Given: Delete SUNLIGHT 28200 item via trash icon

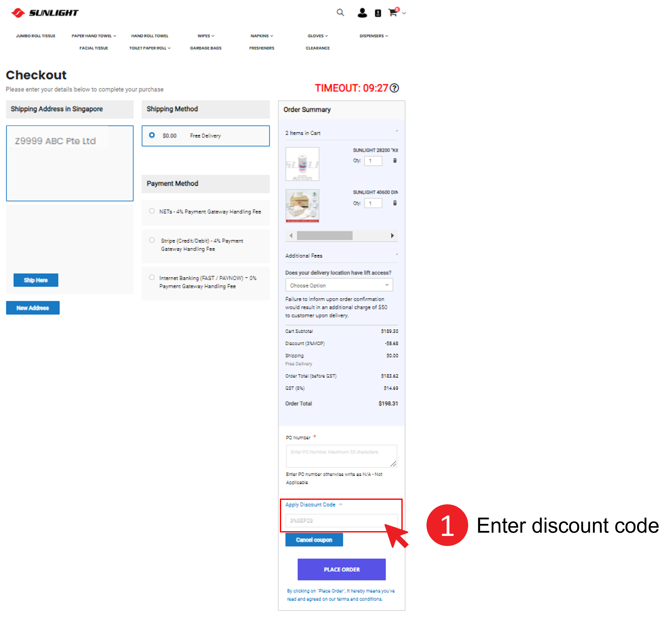Looking at the screenshot, I should 395,161.
